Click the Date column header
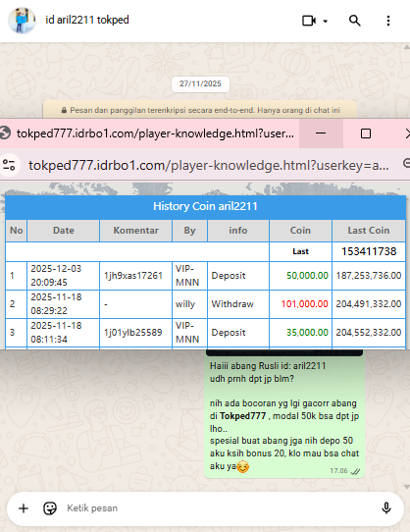Screen dimensions: 410x532 pos(64,231)
